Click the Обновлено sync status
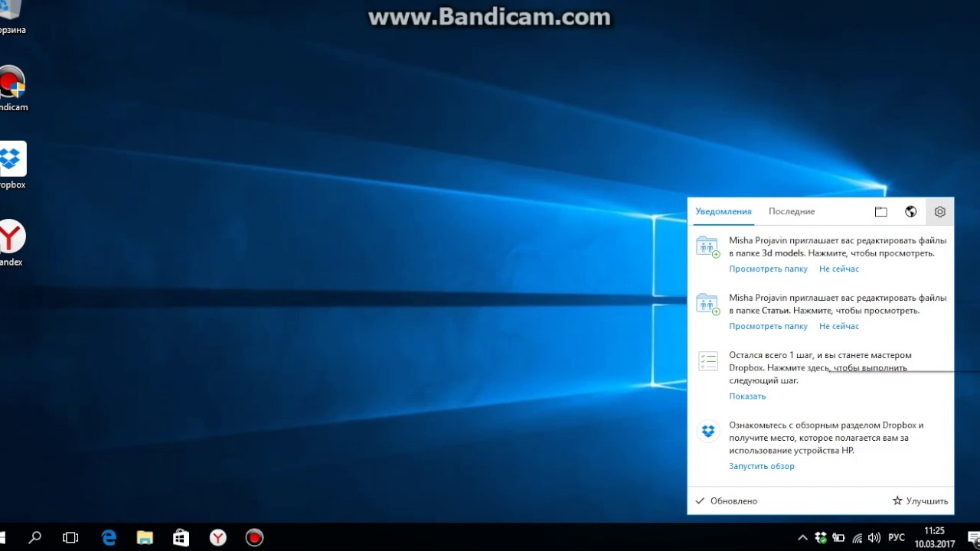The height and width of the screenshot is (551, 980). coord(727,501)
